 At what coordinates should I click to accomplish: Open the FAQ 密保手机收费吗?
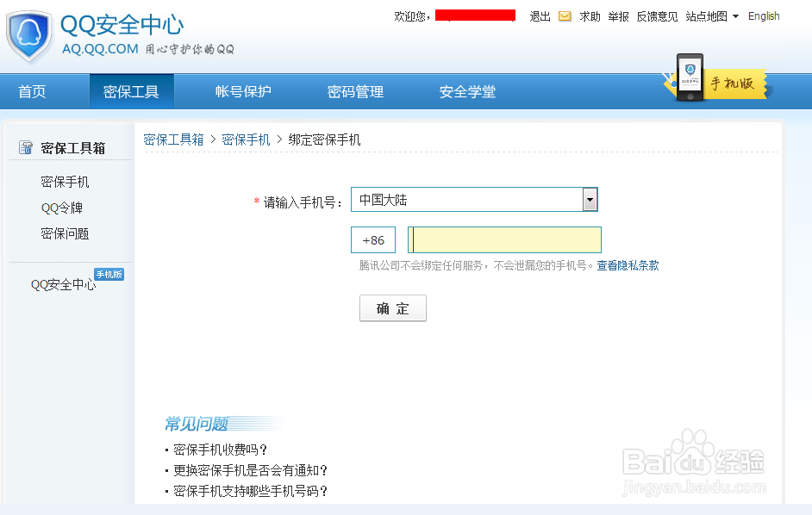click(x=220, y=450)
